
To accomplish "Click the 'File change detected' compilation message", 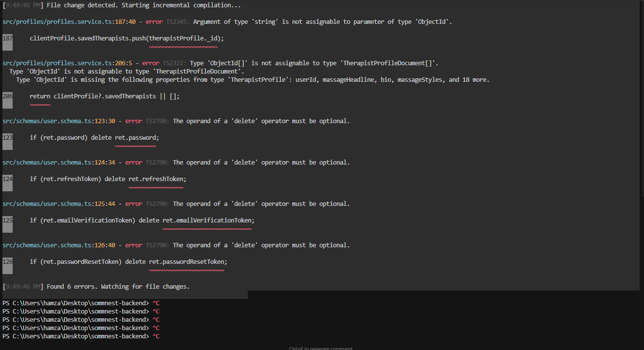I will [144, 5].
